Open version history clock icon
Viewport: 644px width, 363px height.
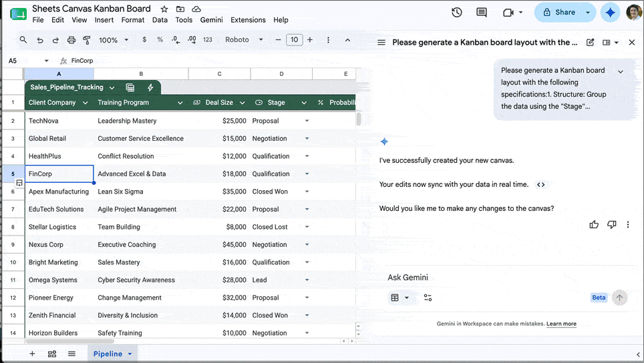pos(457,12)
